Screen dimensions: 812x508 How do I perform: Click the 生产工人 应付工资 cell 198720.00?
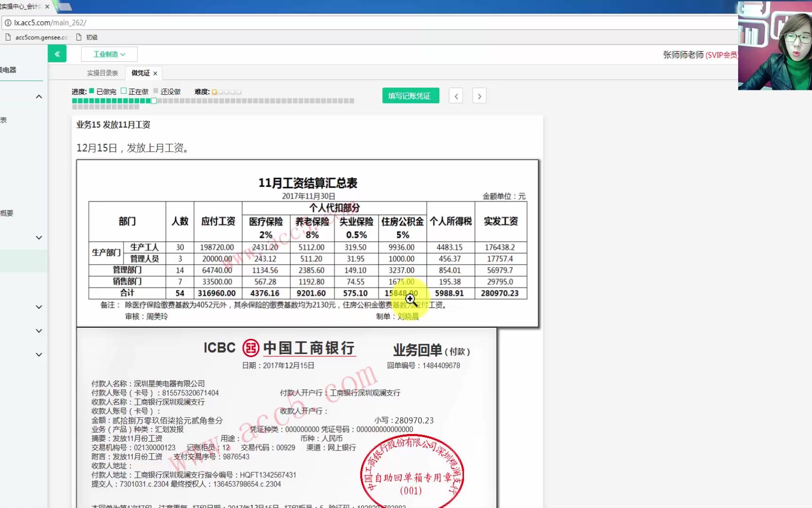point(217,247)
